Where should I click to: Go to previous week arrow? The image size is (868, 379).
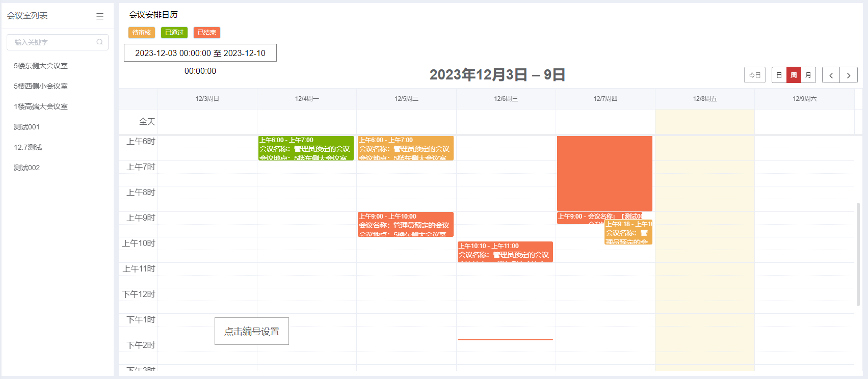coord(831,75)
